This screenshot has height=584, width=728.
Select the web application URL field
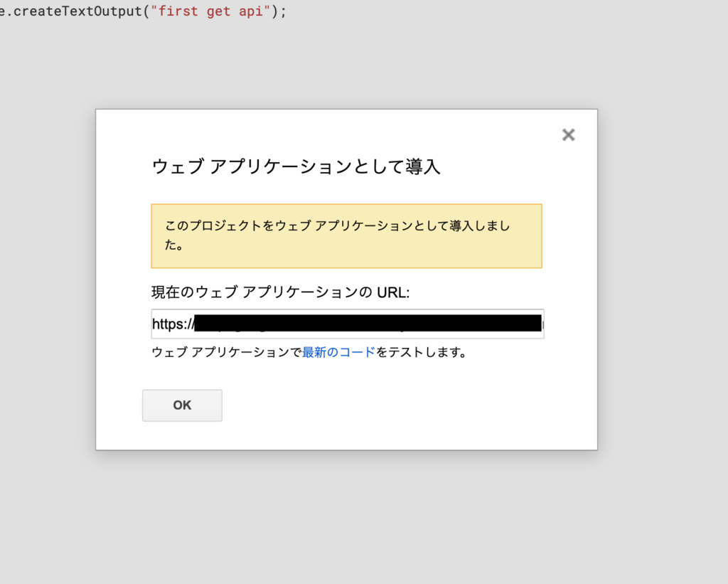tap(347, 324)
